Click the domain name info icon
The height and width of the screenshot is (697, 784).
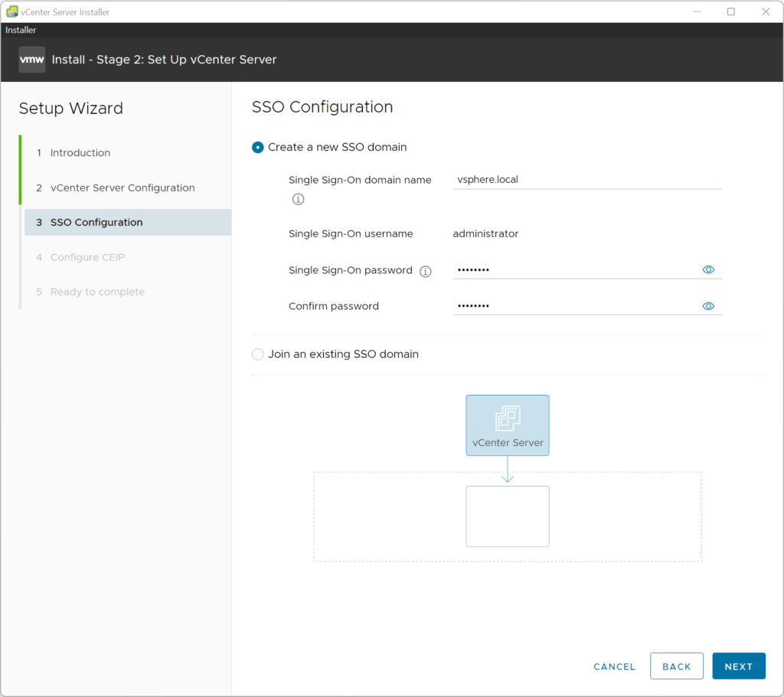[298, 200]
